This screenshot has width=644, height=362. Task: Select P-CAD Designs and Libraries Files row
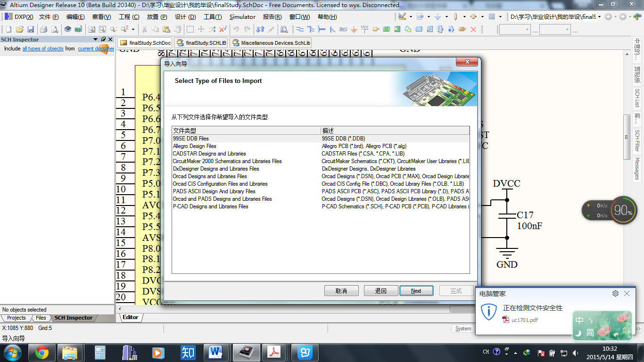pos(321,206)
